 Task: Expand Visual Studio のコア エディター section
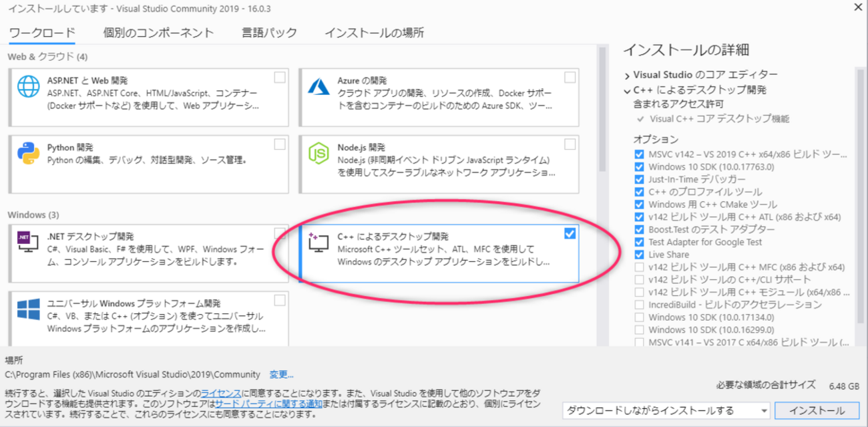pyautogui.click(x=628, y=75)
